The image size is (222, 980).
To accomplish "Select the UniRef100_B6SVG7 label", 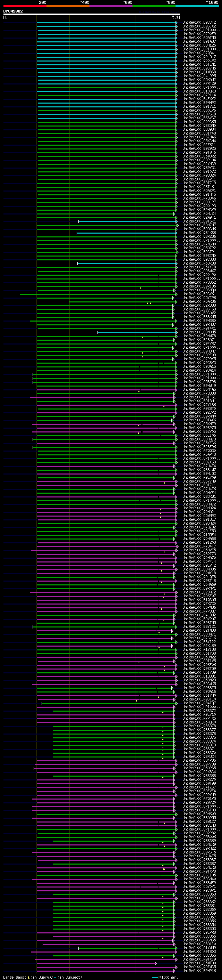I will [199, 118].
